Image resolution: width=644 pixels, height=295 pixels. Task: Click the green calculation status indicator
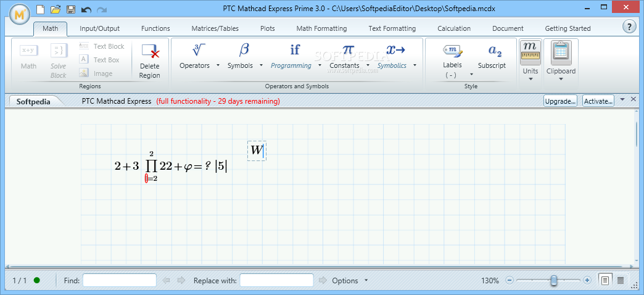point(37,281)
